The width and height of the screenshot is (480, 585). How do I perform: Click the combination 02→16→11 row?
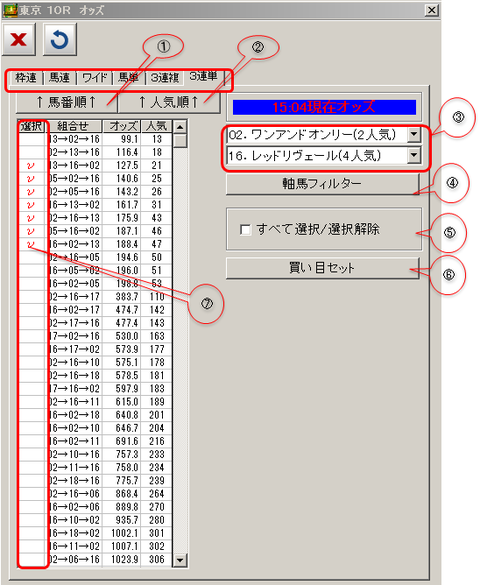click(75, 402)
